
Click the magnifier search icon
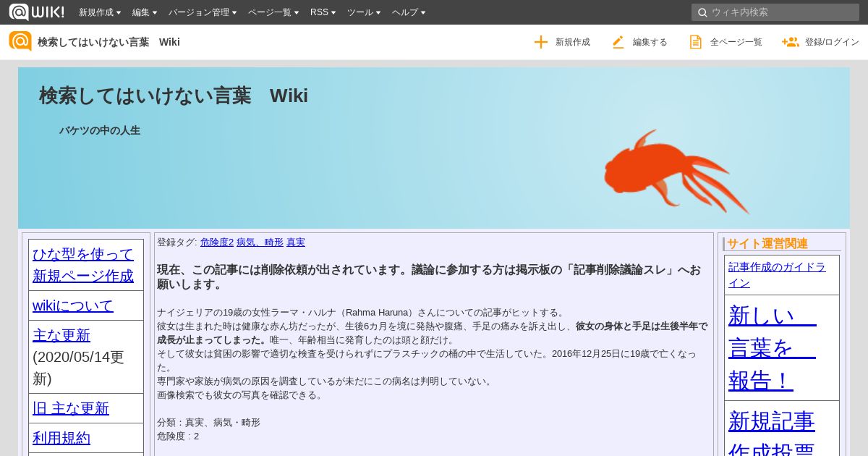tap(702, 12)
